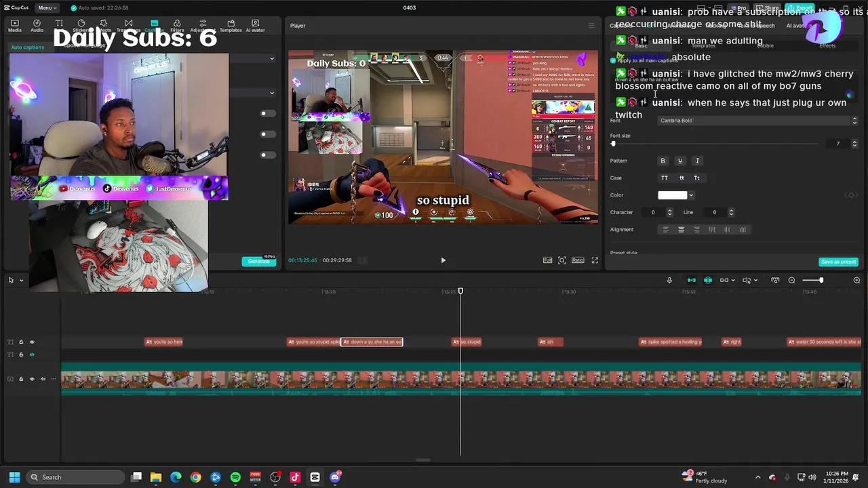Viewport: 868px width, 488px height.
Task: Click the Export button
Action: tap(800, 8)
